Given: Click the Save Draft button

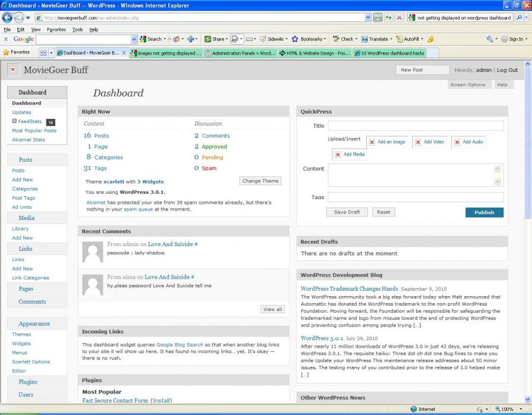Looking at the screenshot, I should click(x=347, y=212).
